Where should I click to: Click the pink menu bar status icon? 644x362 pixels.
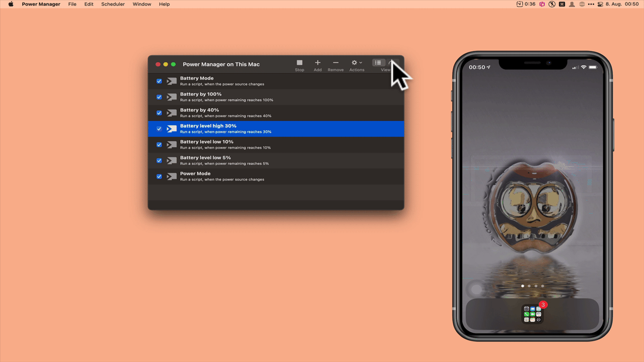click(x=542, y=4)
